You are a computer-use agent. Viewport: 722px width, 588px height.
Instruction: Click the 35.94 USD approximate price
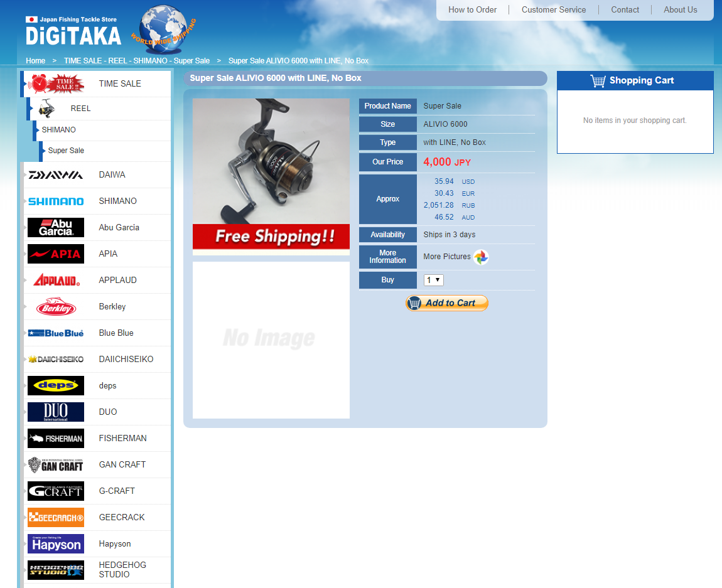(x=454, y=181)
